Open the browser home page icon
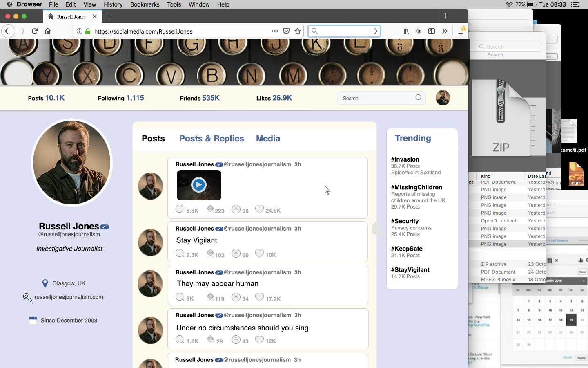Image resolution: width=588 pixels, height=368 pixels. (48, 31)
